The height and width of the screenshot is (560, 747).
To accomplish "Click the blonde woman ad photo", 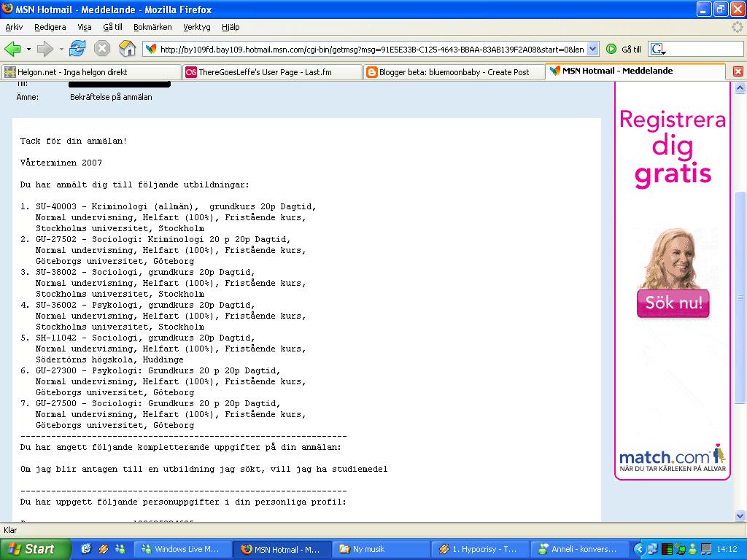I will coord(672,260).
